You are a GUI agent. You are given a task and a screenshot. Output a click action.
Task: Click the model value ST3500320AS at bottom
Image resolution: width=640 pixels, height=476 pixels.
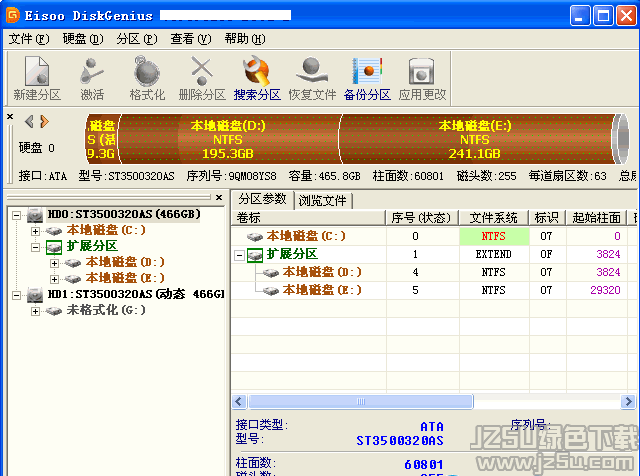(400, 440)
